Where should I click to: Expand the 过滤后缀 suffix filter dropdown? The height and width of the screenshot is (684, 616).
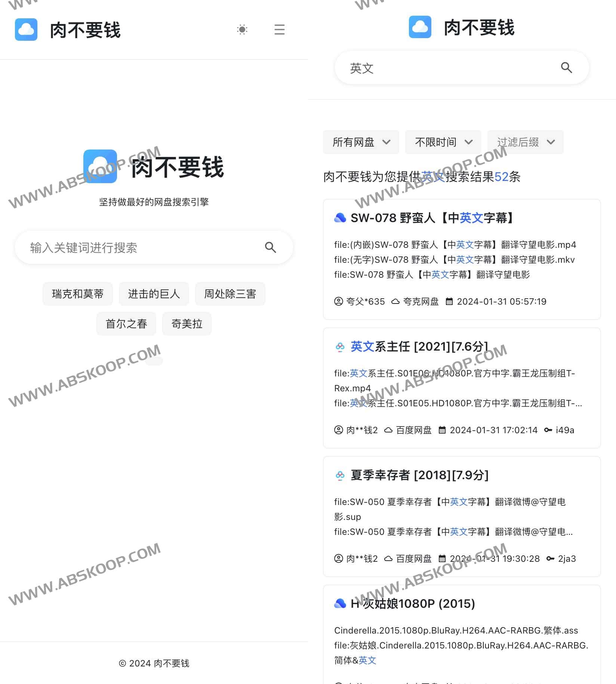click(525, 142)
